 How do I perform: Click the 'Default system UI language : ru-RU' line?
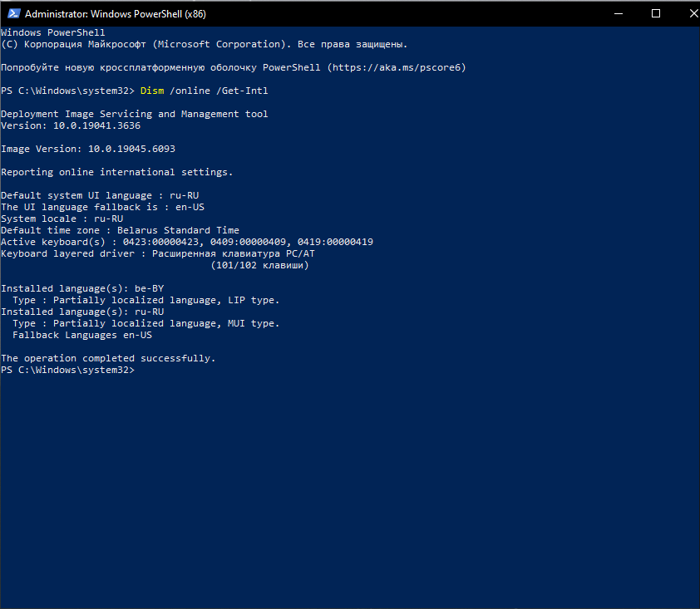pos(100,195)
